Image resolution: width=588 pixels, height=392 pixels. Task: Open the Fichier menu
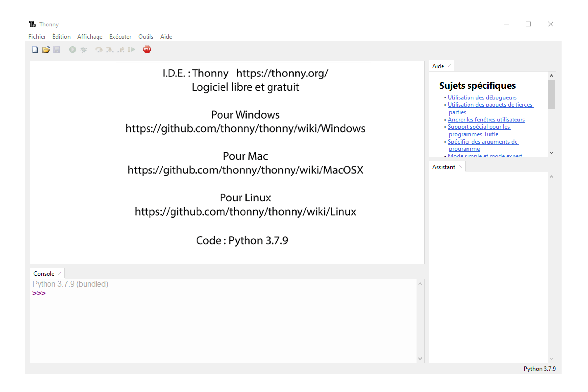[37, 37]
